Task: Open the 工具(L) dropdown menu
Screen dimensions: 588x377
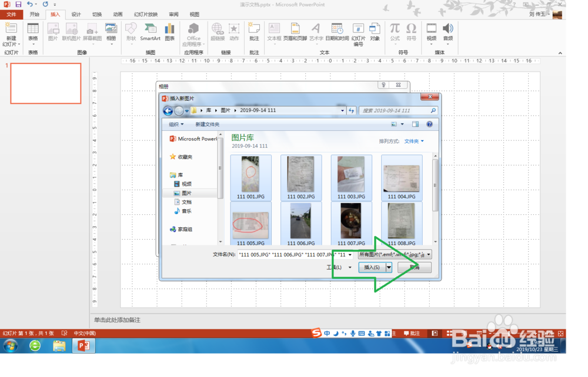Action: coord(339,267)
